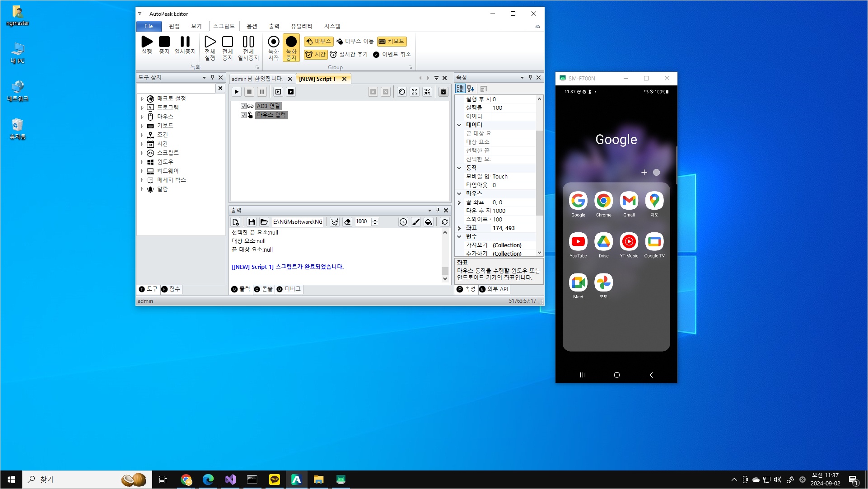The width and height of the screenshot is (868, 489).
Task: Expand the 매크로 설정 tree node
Action: (142, 99)
